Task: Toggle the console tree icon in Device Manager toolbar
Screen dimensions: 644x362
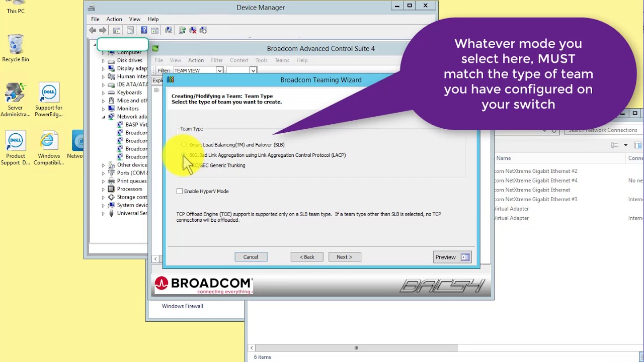Action: pos(116,30)
